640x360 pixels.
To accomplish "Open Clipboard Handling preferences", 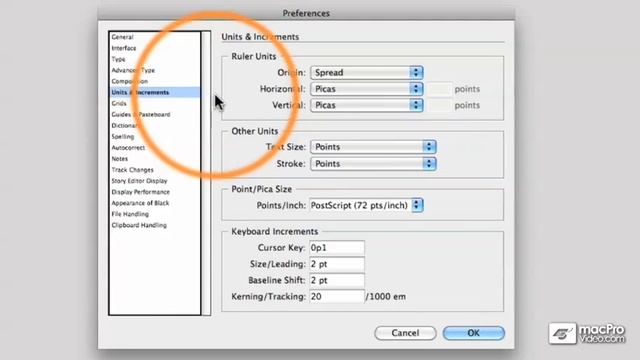I will (155, 225).
